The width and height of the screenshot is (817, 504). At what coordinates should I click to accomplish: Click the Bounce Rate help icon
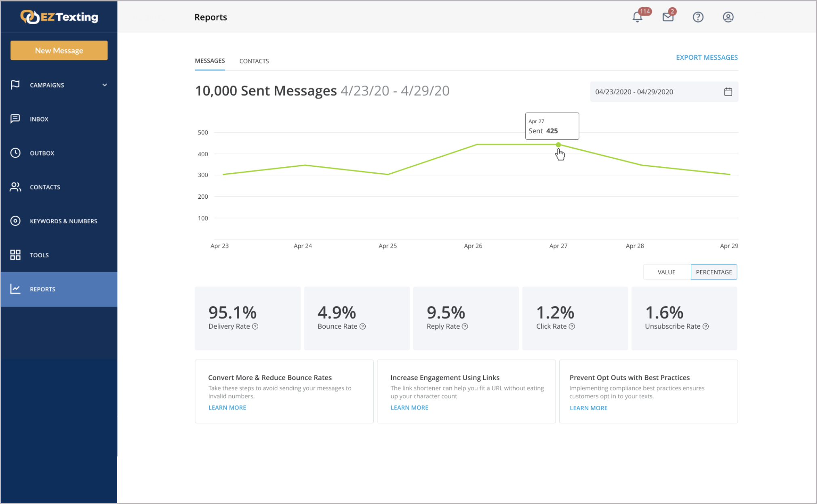point(363,327)
